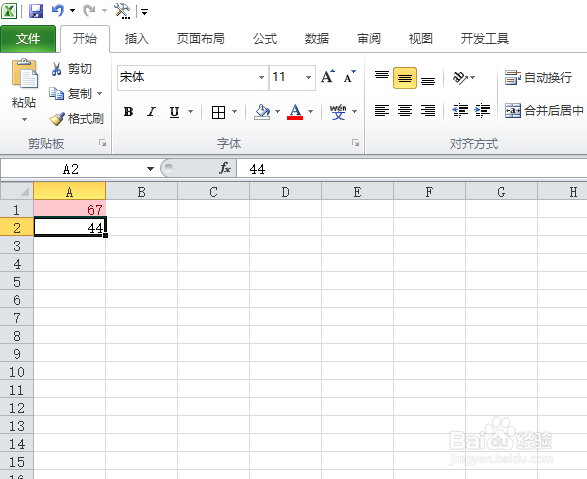Click the tools icon in quick access toolbar

point(122,11)
